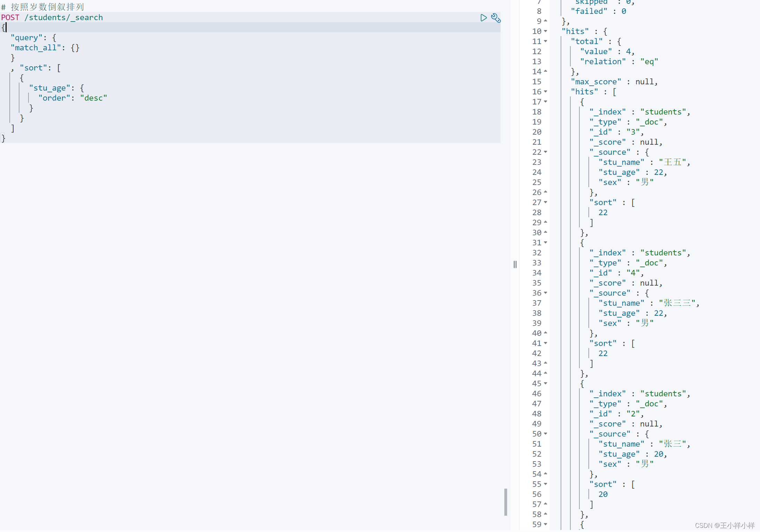This screenshot has height=532, width=760.
Task: Collapse the hits array at line 16
Action: [x=545, y=92]
